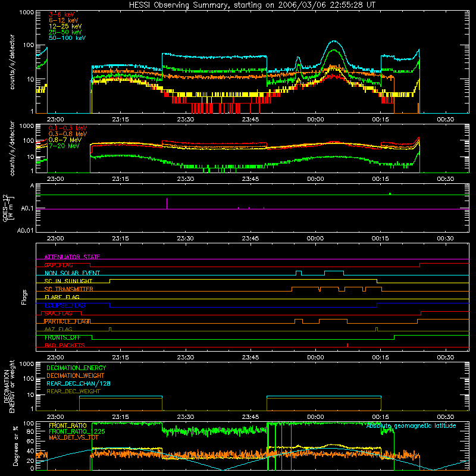The image size is (476, 476).
Task: Select the yellow 12-25 keV legend label
Action: tap(65, 26)
